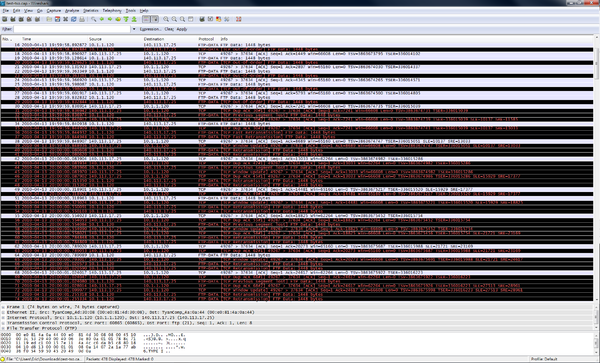Zoom in toolbar icon
The width and height of the screenshot is (600, 363).
click(166, 19)
